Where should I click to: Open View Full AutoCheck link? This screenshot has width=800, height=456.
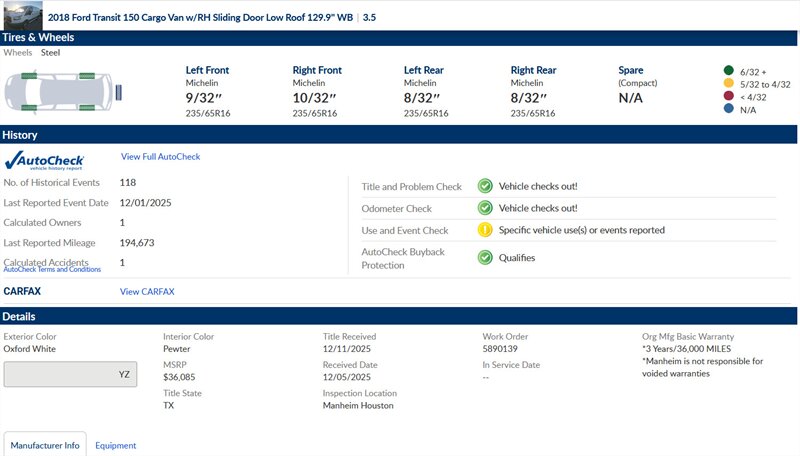tap(160, 157)
